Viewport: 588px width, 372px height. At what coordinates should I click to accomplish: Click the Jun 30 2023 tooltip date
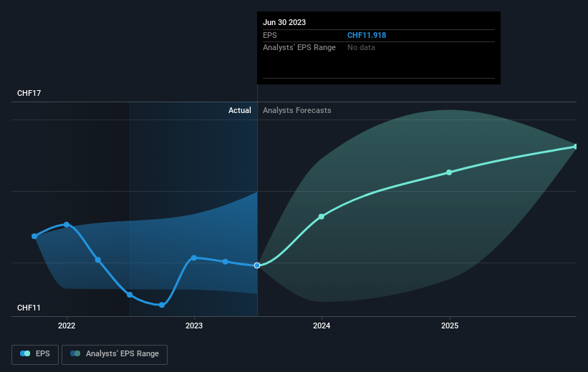(x=284, y=22)
